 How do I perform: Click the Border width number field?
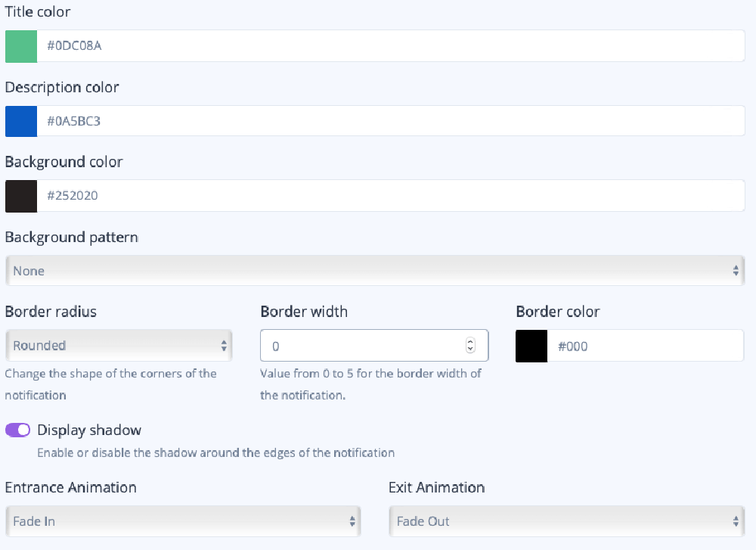tap(363, 345)
